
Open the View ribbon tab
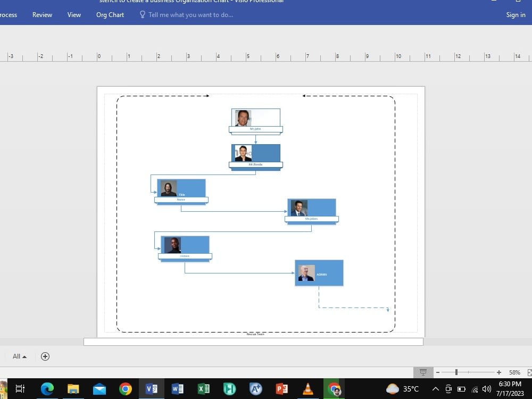pos(74,15)
